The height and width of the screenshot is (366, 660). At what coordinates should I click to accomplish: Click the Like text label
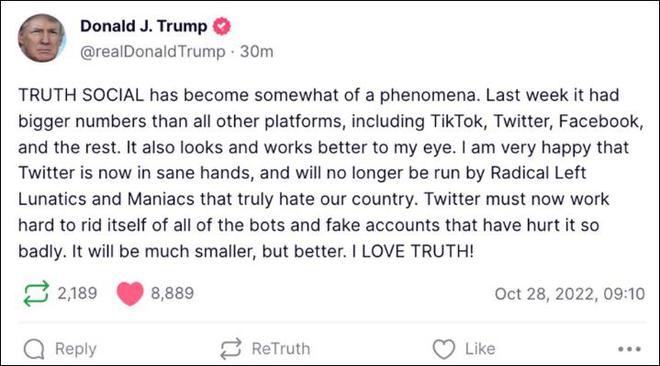click(480, 349)
